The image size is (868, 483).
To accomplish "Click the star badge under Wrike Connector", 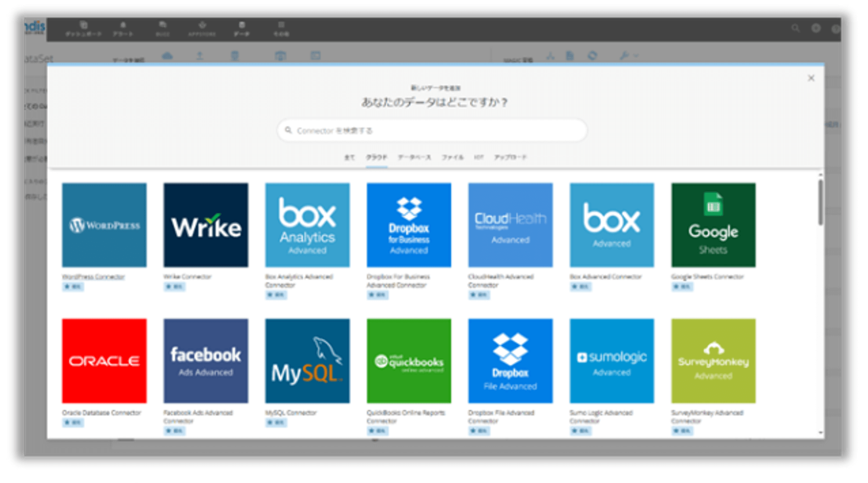I will coord(174,287).
